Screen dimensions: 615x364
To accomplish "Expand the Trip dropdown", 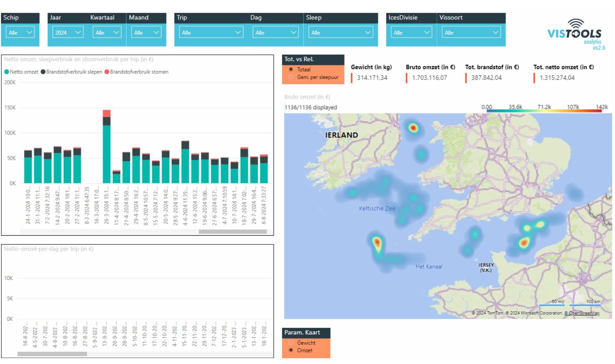I will tap(210, 32).
